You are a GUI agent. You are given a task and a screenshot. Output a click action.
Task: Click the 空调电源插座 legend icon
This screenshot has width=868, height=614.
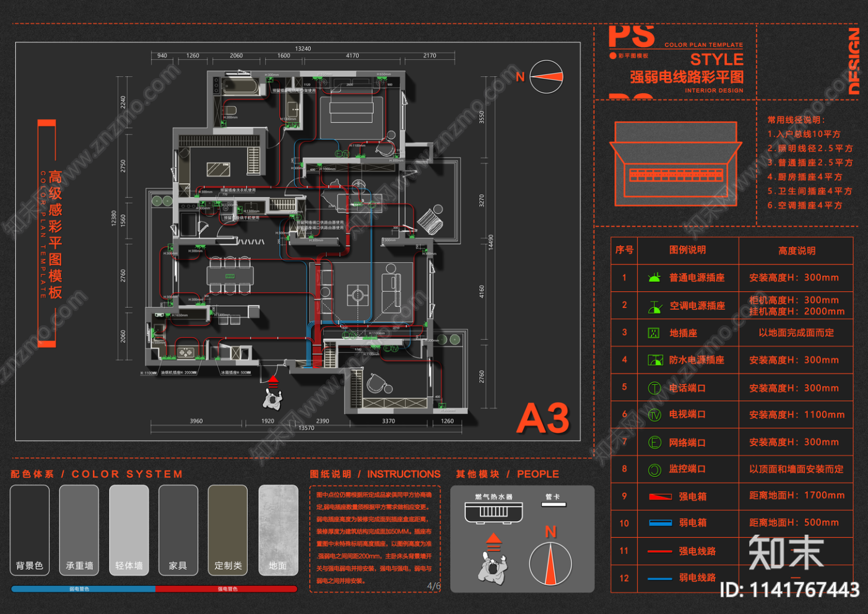coord(654,306)
